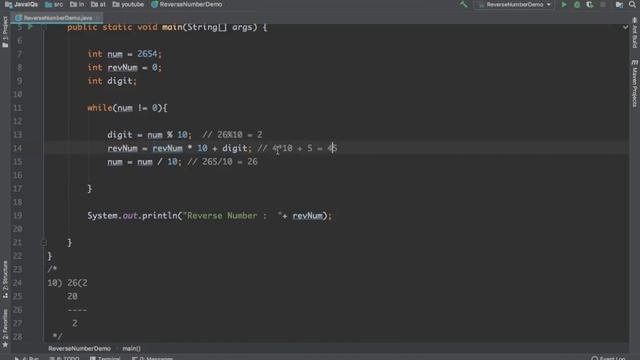The width and height of the screenshot is (640, 360).
Task: Click comment '// 265/10 = 26'
Action: tap(222, 162)
